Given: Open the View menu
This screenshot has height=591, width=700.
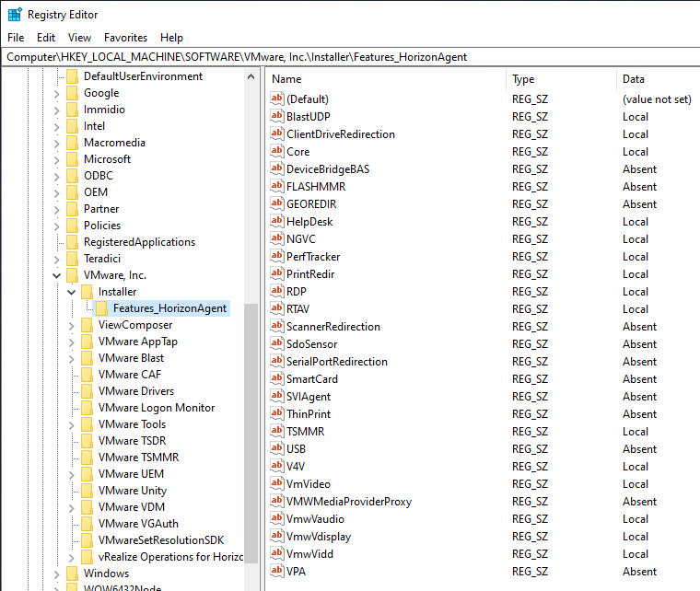Looking at the screenshot, I should click(x=79, y=38).
